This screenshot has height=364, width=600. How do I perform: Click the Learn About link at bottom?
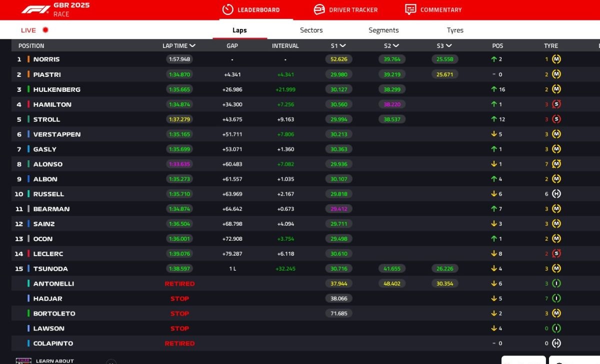click(x=54, y=361)
